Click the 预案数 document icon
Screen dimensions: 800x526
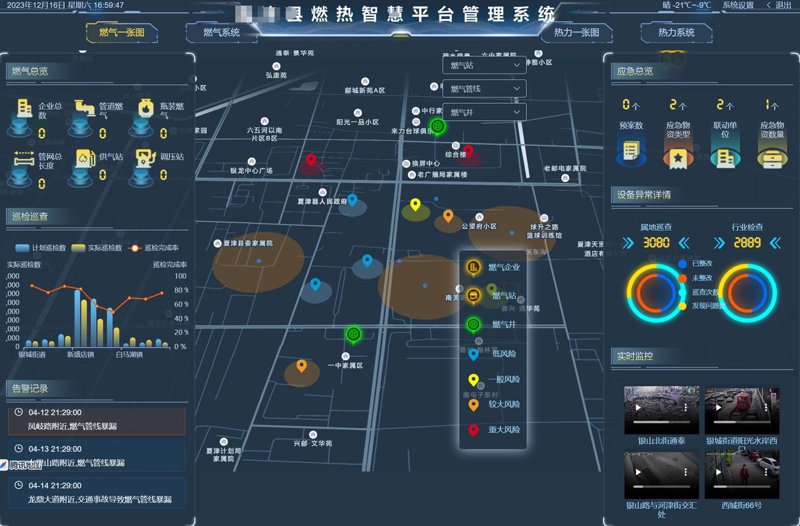tap(631, 153)
